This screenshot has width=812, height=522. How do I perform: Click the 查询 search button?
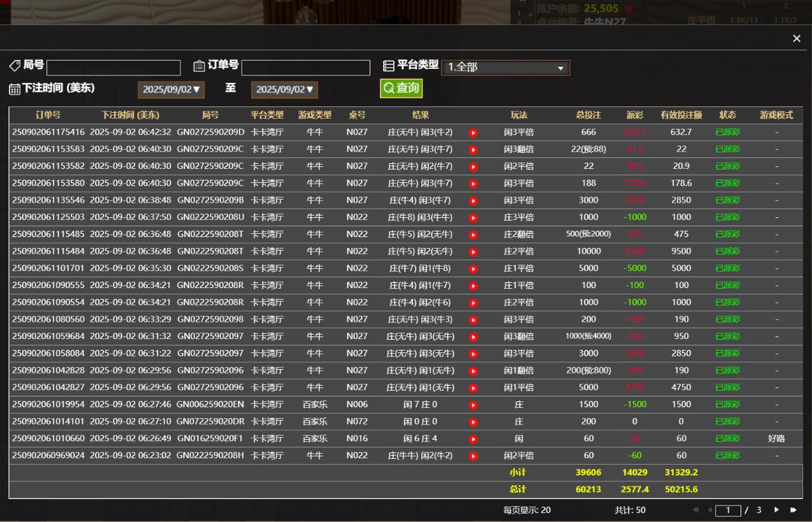point(401,88)
